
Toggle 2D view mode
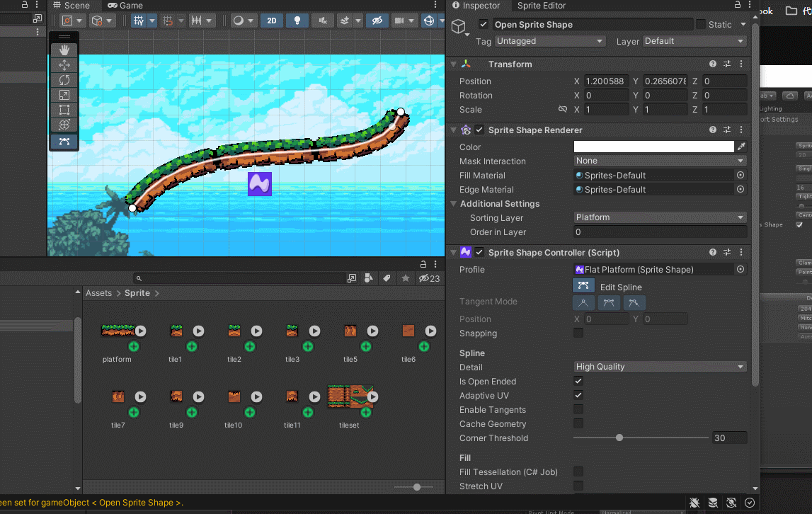click(x=271, y=21)
